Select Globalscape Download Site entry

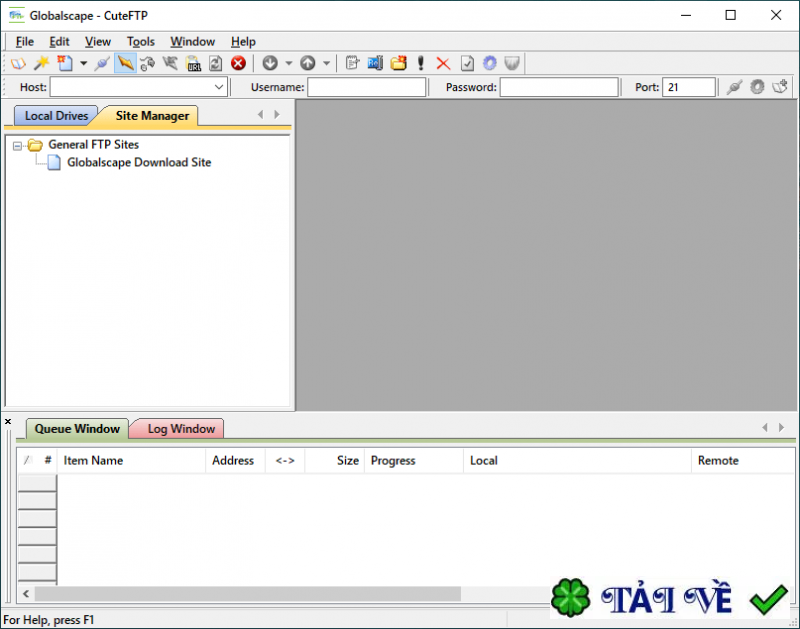pos(138,162)
